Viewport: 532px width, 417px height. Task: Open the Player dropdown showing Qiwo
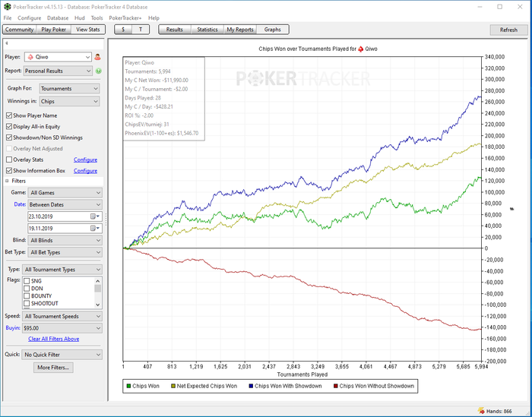tap(58, 57)
